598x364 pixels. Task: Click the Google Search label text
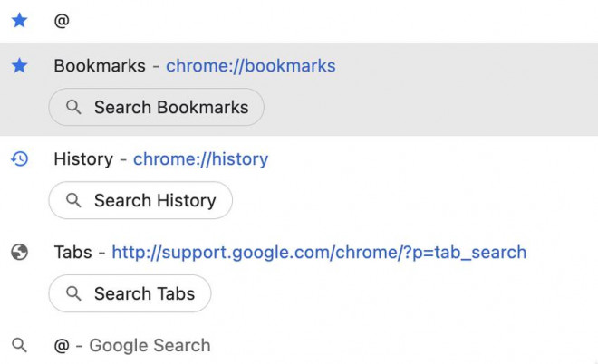point(149,345)
